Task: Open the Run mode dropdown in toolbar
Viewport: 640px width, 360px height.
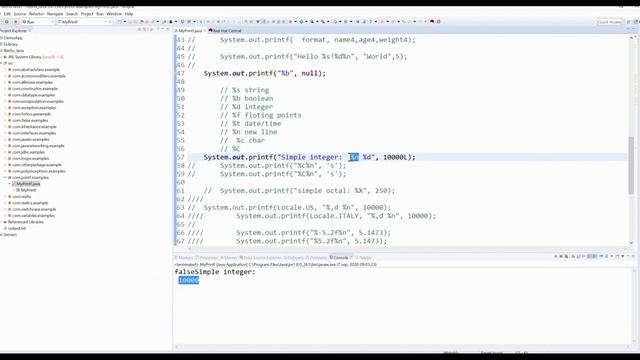Action: click(38, 22)
